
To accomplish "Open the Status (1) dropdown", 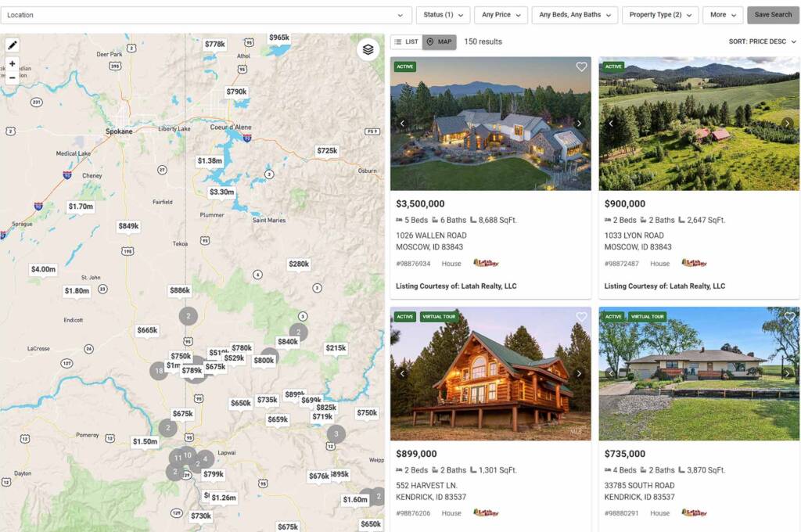I will tap(443, 15).
